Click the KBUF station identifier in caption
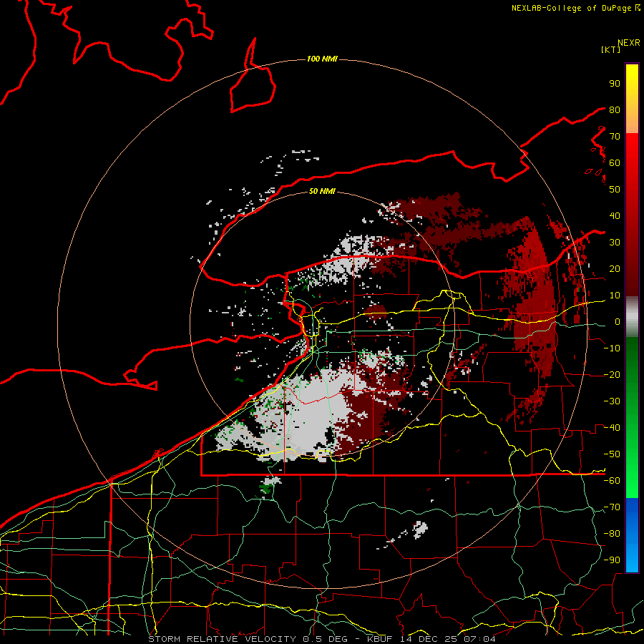 click(379, 639)
